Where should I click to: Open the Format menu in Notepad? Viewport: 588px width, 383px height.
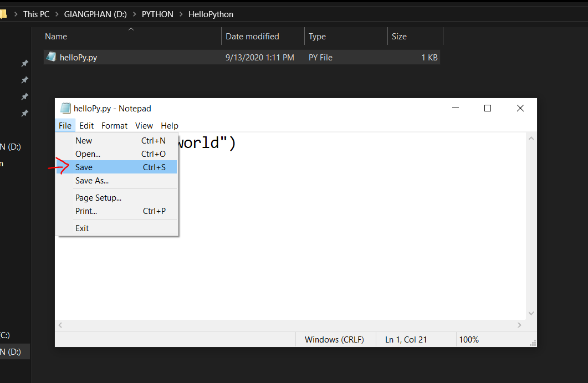(x=114, y=125)
